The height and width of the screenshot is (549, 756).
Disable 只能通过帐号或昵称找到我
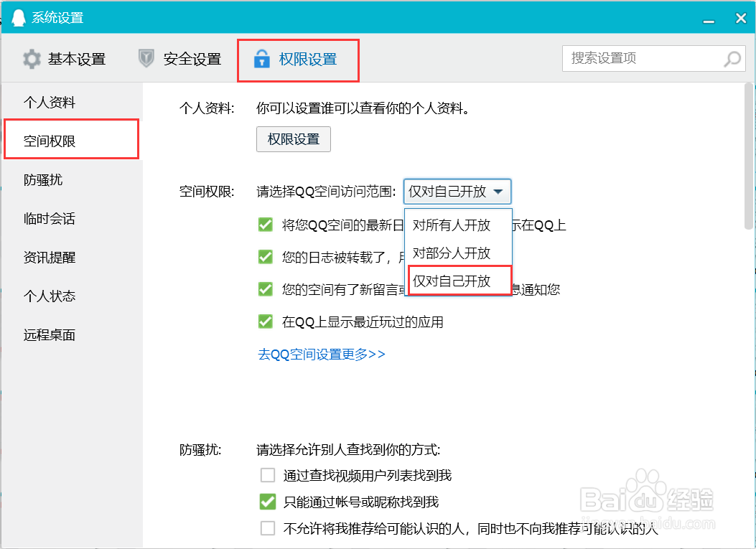tap(268, 502)
